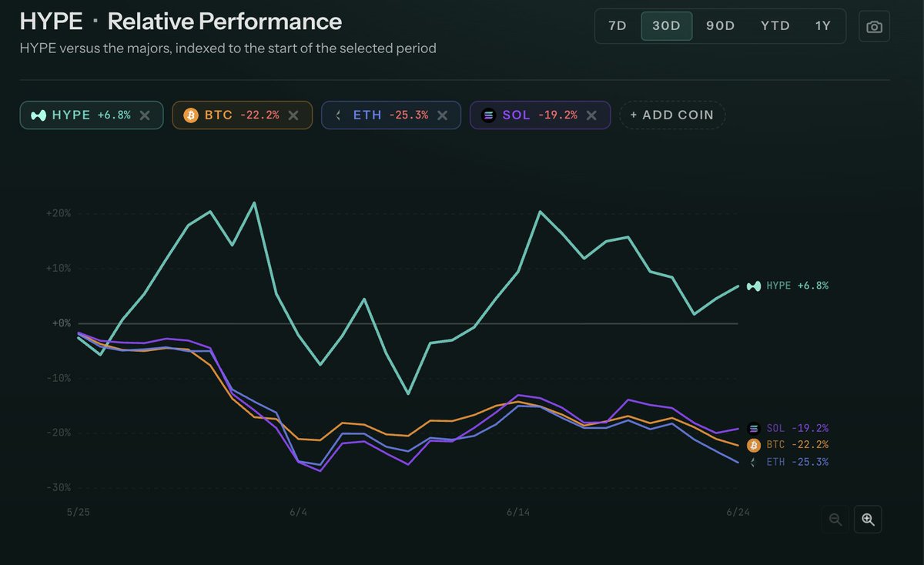Remove ETH coin from comparison
Screen dimensions: 924x565
(x=442, y=115)
